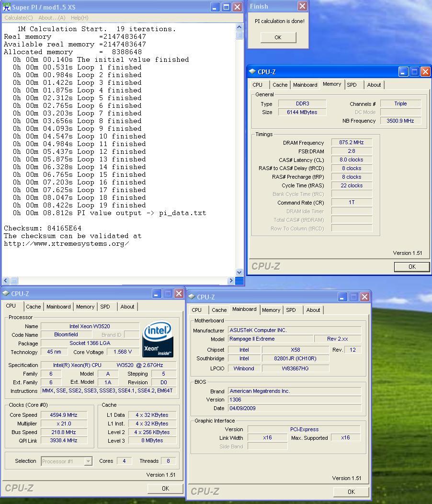Click the QPI Link 3938.4 MHz value
The width and height of the screenshot is (432, 504).
[x=64, y=440]
